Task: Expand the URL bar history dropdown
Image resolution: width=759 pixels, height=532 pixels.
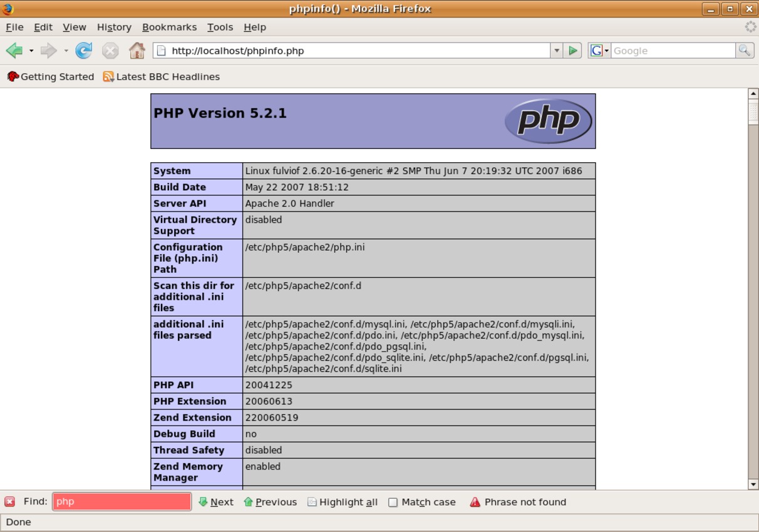Action: (x=556, y=51)
